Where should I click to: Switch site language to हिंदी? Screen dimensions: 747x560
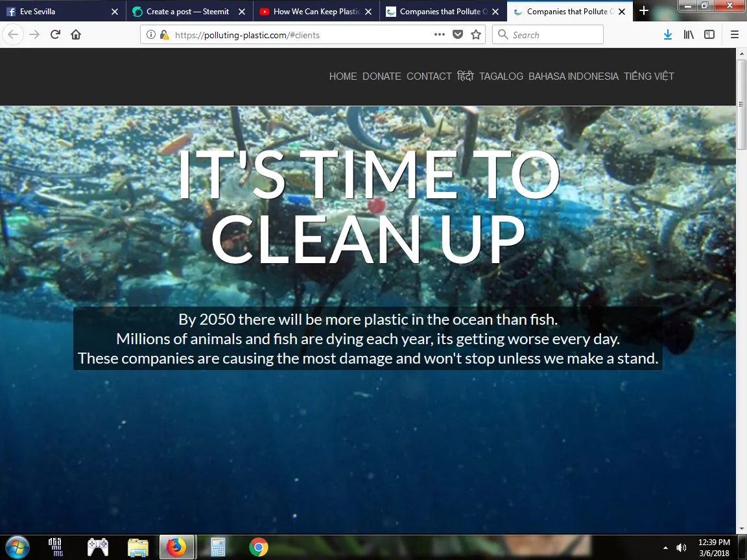(x=466, y=76)
